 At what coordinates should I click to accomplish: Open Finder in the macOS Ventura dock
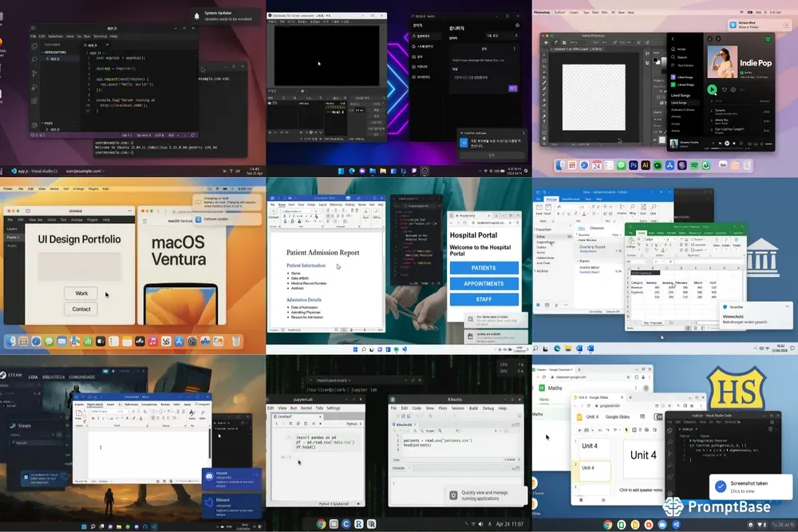10,341
